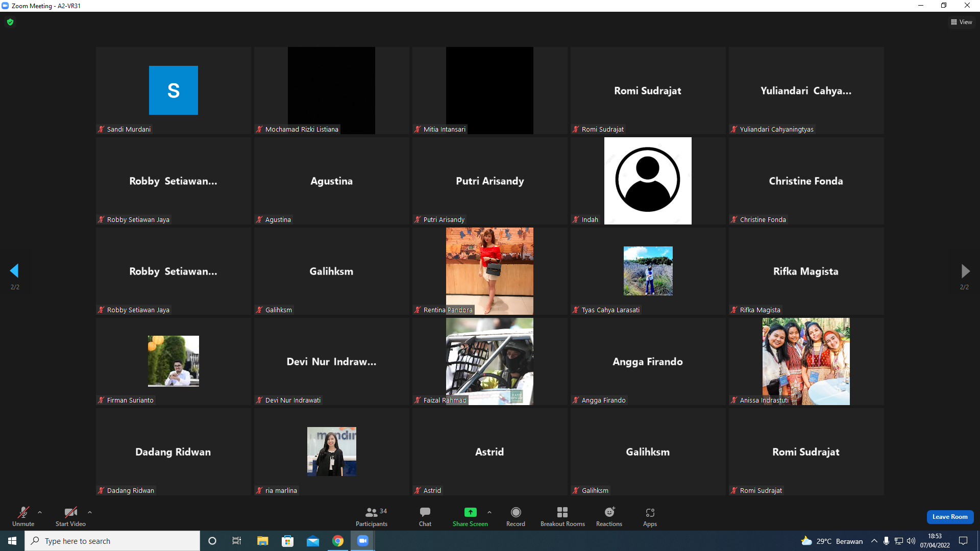Click the Rifka Magista participant tile
Image resolution: width=980 pixels, height=551 pixels.
pyautogui.click(x=806, y=271)
